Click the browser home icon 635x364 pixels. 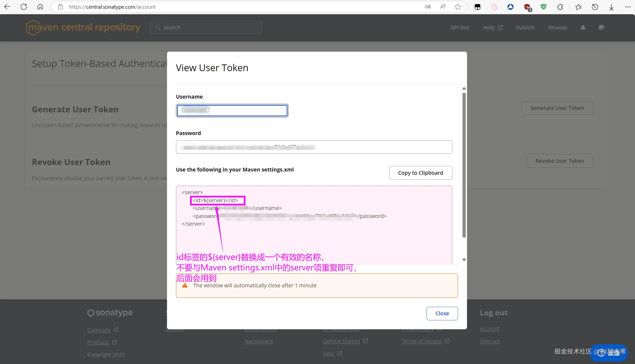point(40,7)
